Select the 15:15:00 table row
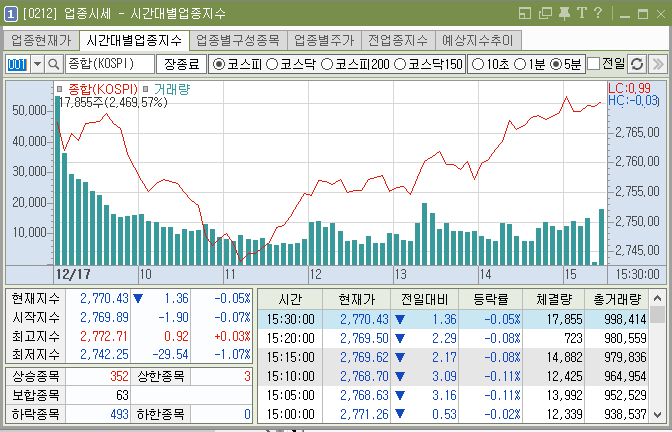672x432 pixels. [453, 357]
